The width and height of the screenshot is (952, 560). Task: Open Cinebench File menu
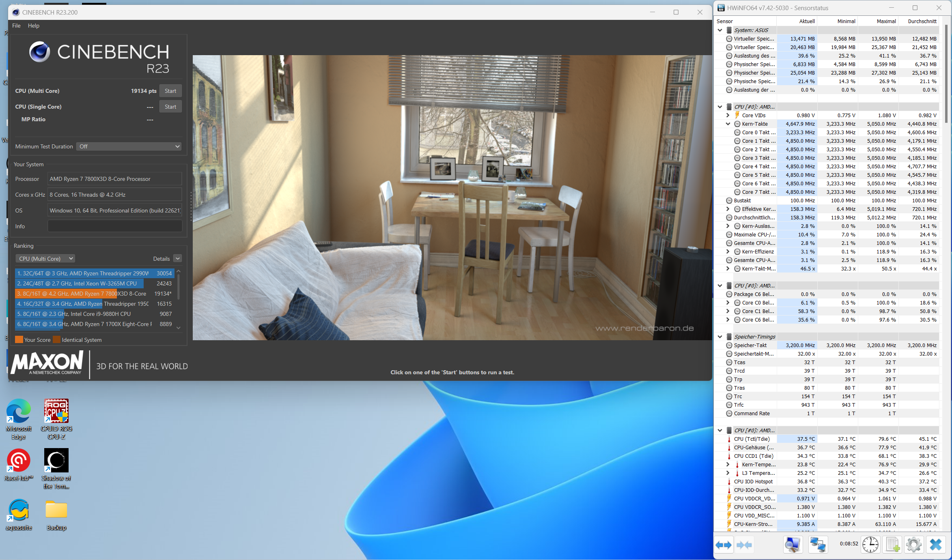coord(16,26)
